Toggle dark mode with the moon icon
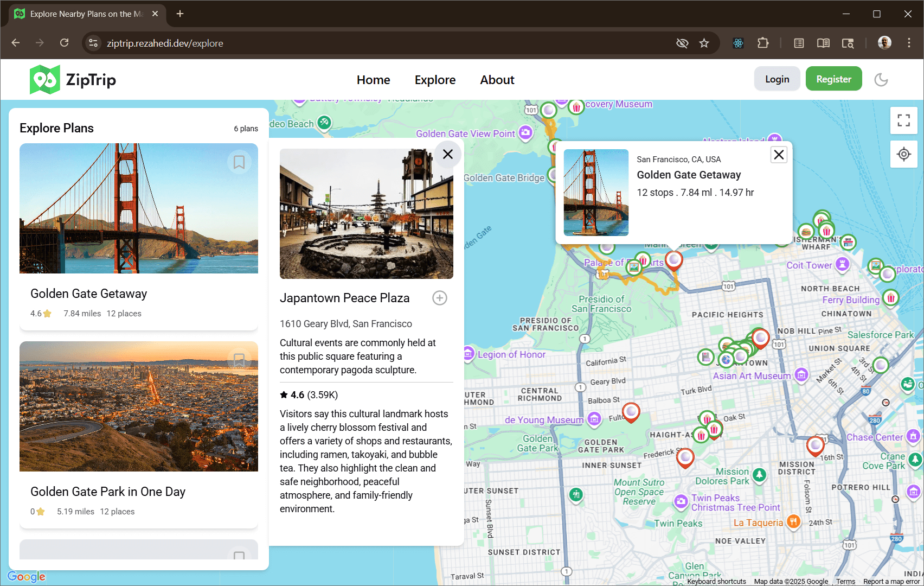The image size is (924, 586). pyautogui.click(x=881, y=79)
